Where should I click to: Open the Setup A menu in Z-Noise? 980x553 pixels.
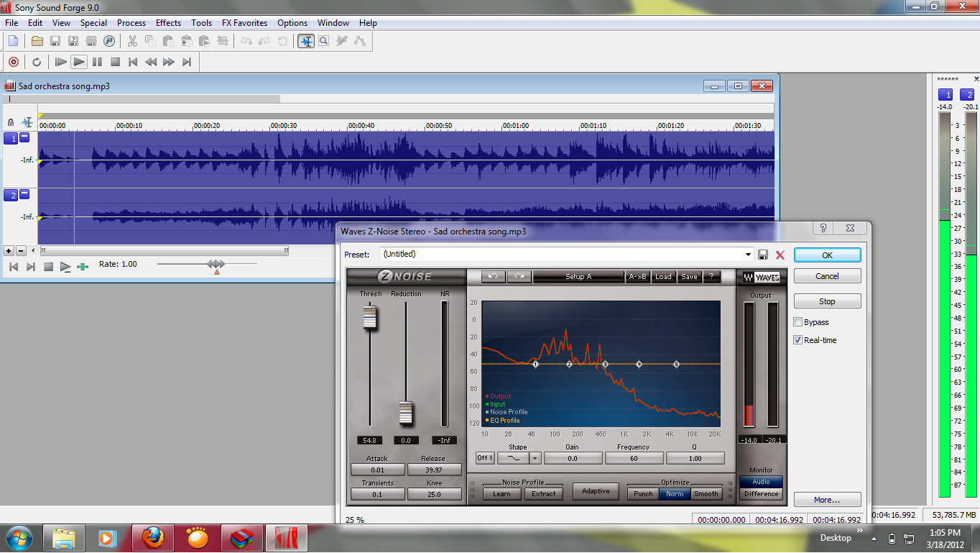(x=578, y=276)
